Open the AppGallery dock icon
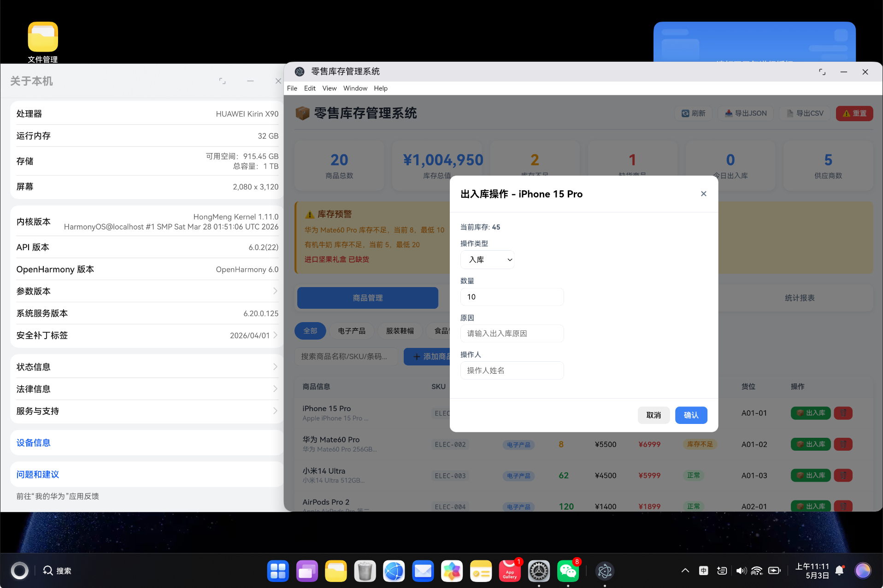 click(510, 571)
